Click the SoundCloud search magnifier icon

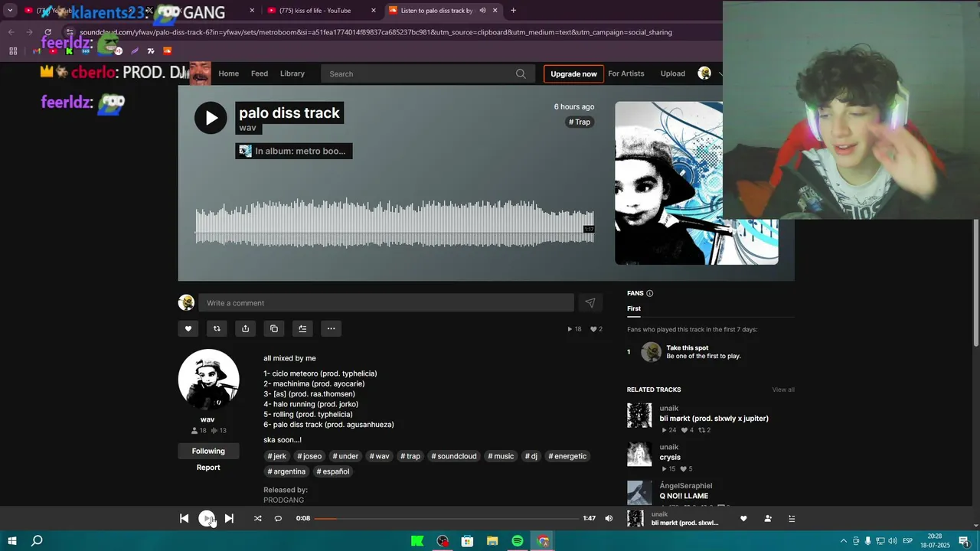(x=521, y=73)
